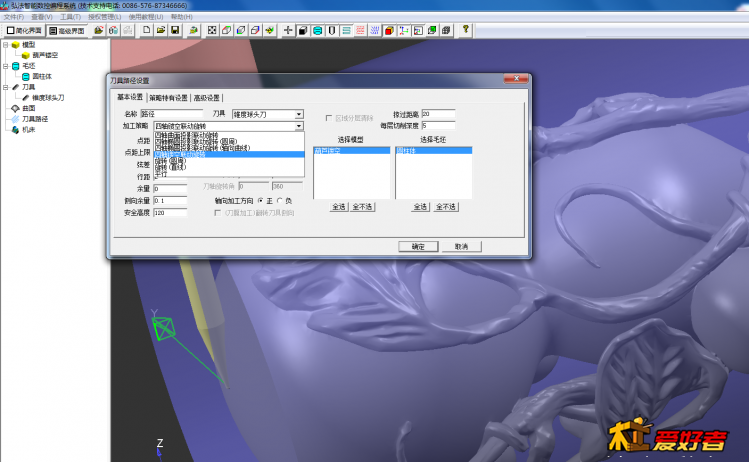Collapse the 模型 tree node
Viewport: 749px width, 462px height.
6,44
